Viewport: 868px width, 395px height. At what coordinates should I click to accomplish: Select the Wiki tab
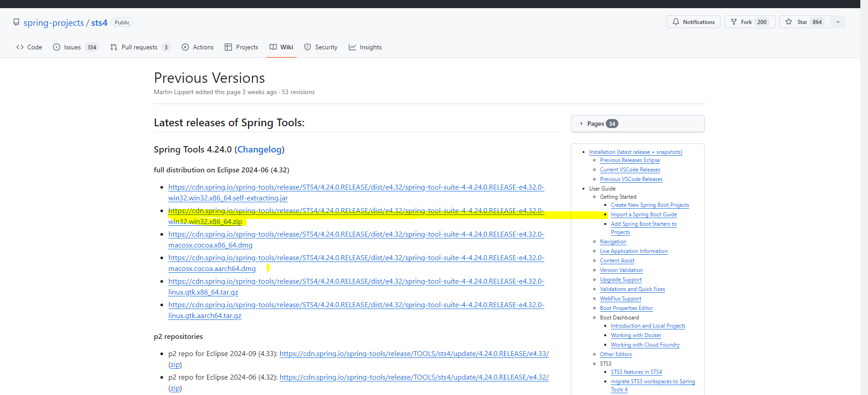click(x=281, y=47)
